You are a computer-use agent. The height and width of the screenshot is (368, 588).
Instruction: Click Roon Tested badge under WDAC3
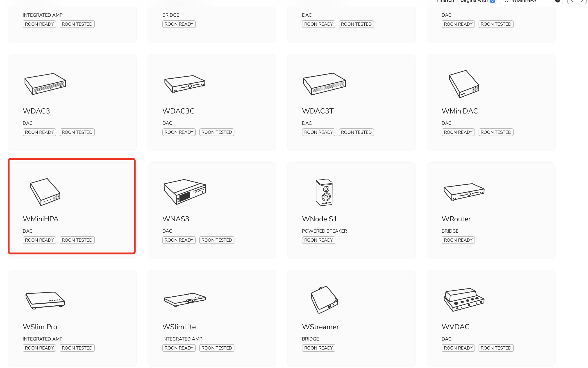point(77,132)
